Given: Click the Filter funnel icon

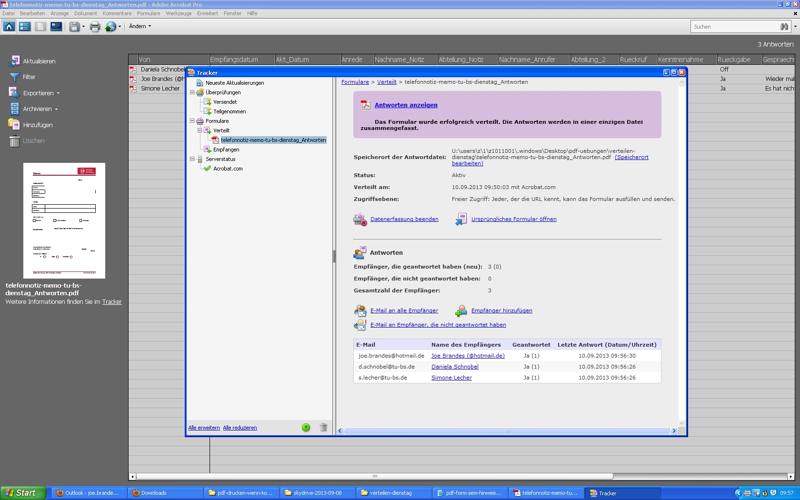Looking at the screenshot, I should point(14,77).
